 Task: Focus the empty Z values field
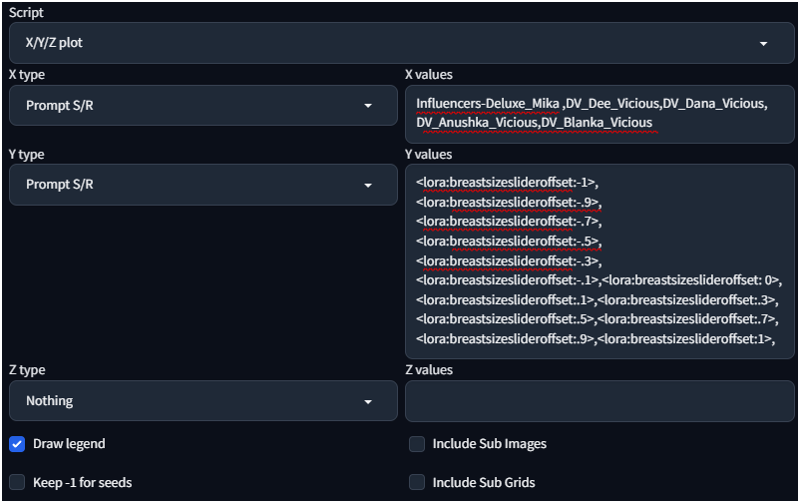pyautogui.click(x=600, y=401)
